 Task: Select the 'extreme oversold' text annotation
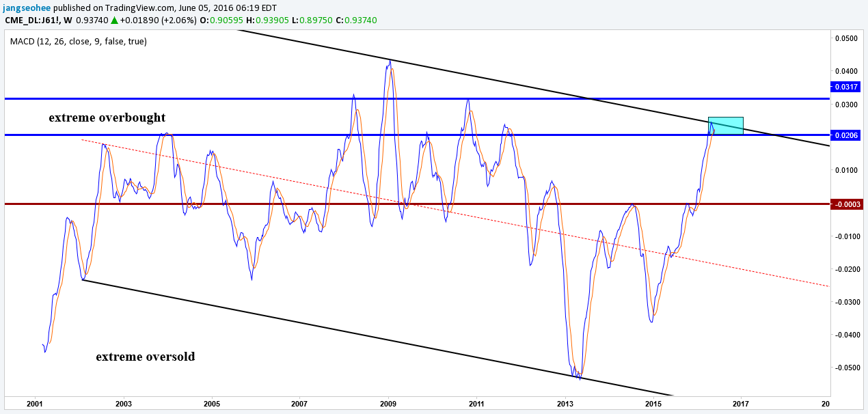point(145,357)
